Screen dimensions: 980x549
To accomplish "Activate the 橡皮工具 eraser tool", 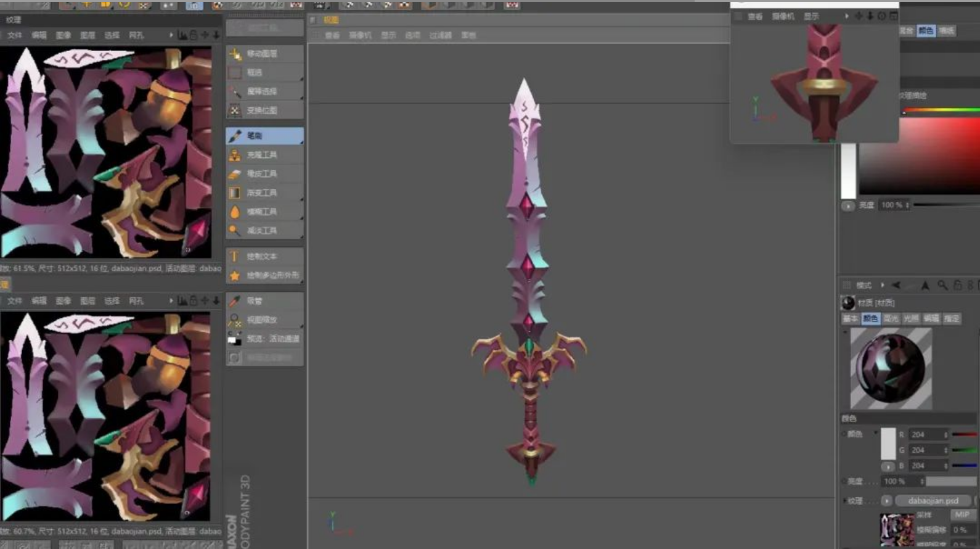I will (x=264, y=174).
